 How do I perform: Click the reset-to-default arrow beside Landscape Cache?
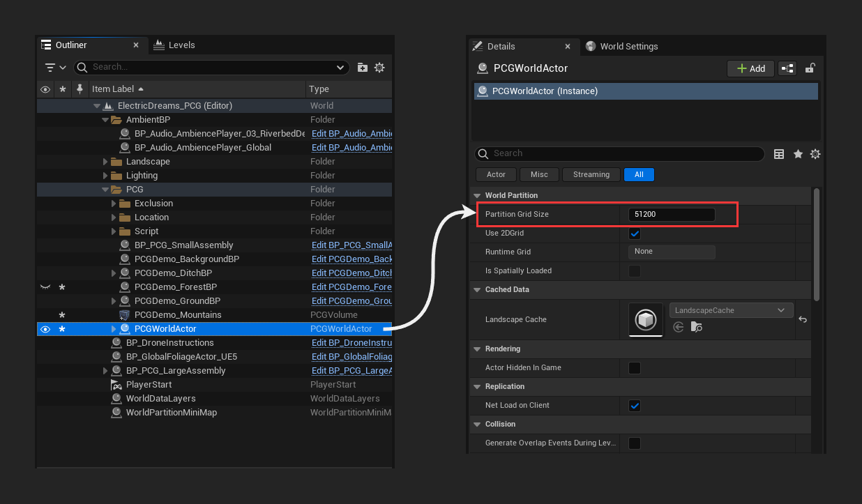click(802, 319)
